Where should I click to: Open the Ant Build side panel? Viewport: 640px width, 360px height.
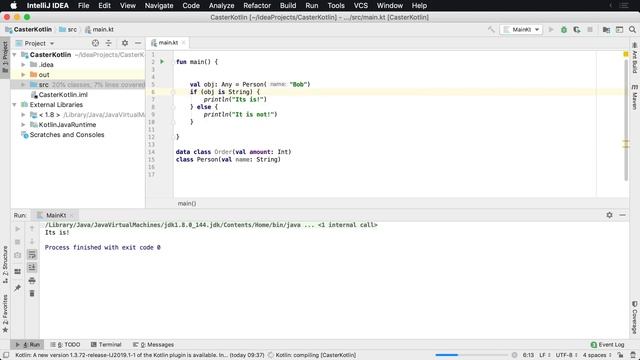point(635,58)
